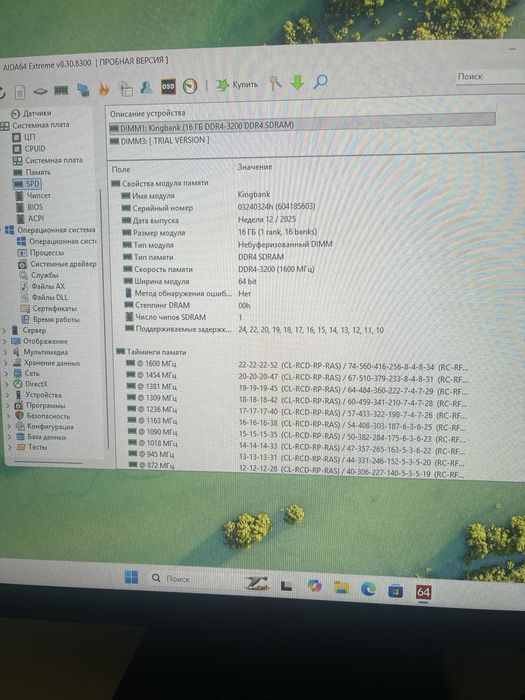The width and height of the screenshot is (525, 700).
Task: Open the CPUID chip icon in toolbar
Action: (40, 92)
